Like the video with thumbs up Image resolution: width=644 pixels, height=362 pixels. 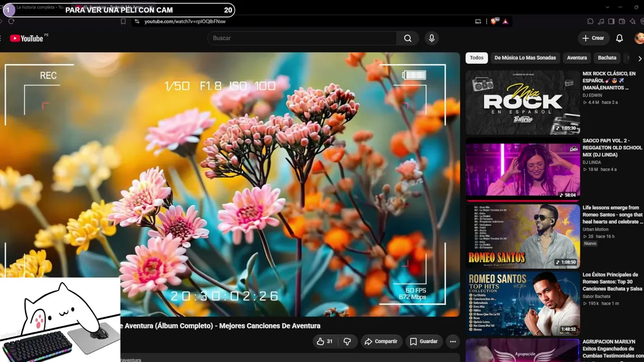[x=325, y=341]
